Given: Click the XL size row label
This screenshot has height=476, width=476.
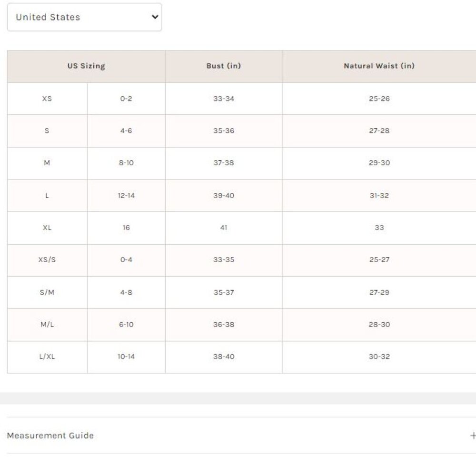Looking at the screenshot, I should 47,228.
